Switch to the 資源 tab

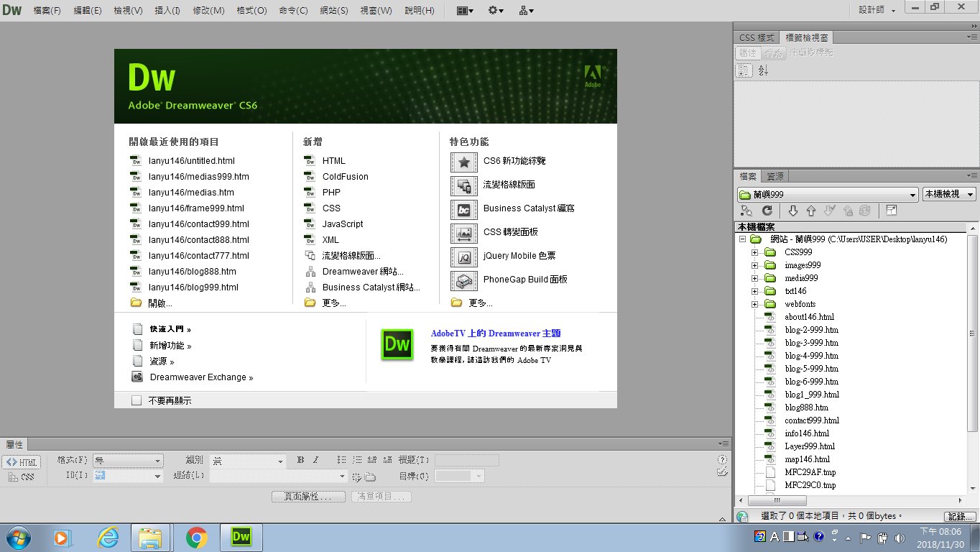(775, 176)
